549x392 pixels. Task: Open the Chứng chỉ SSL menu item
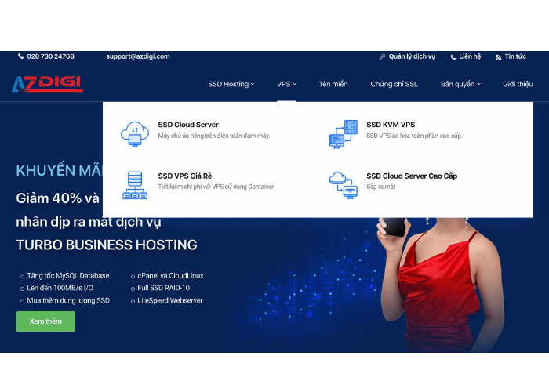pyautogui.click(x=394, y=84)
